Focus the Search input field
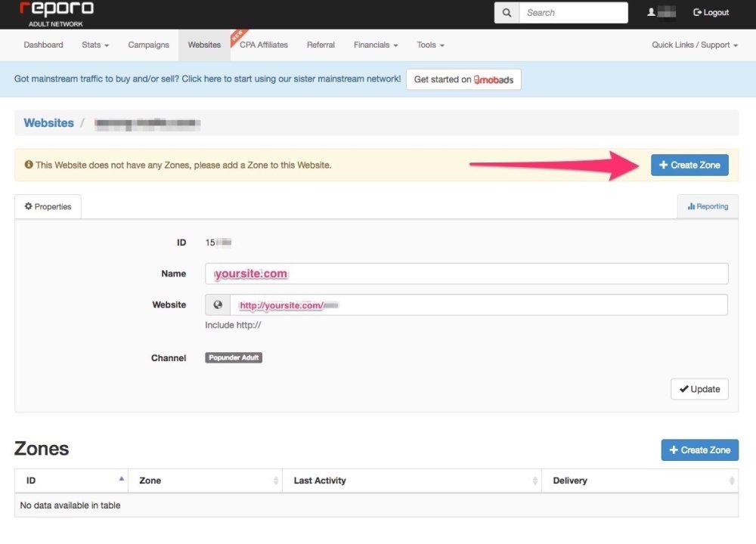This screenshot has height=544, width=756. pos(573,13)
